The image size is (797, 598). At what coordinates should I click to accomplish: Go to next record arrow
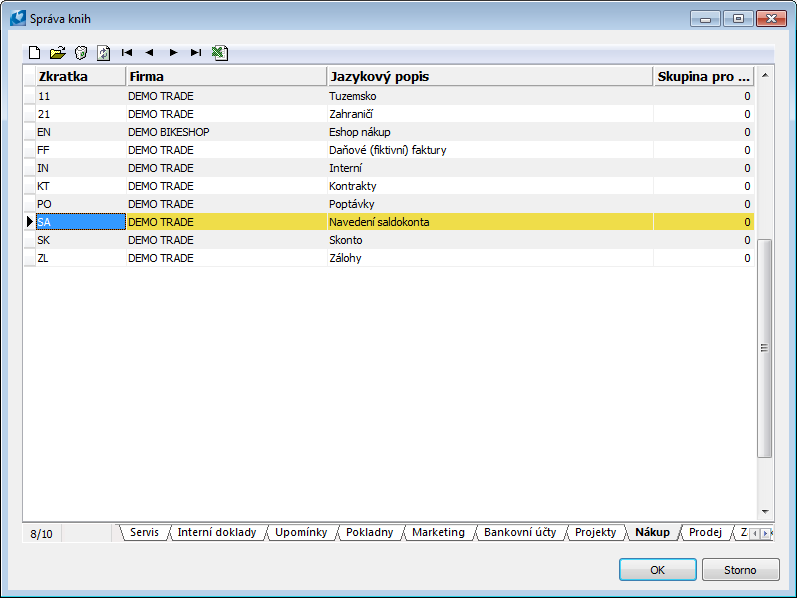(173, 52)
